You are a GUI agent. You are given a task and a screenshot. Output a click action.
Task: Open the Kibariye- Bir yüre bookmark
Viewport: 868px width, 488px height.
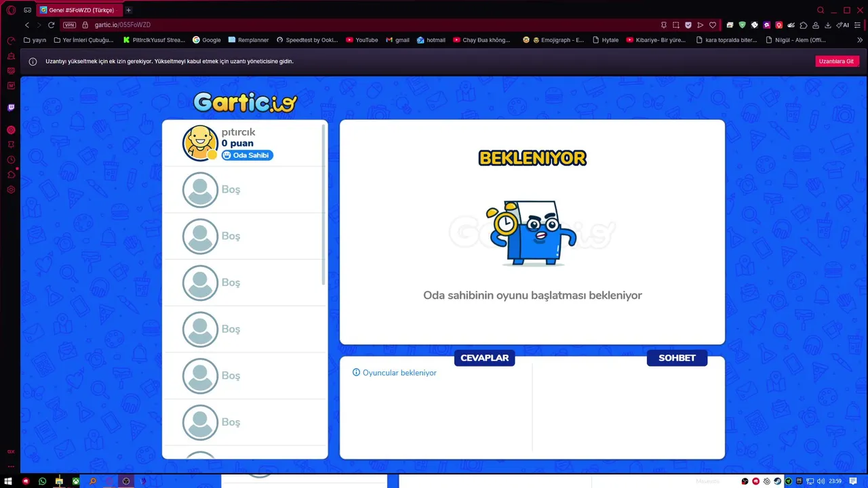pos(656,40)
